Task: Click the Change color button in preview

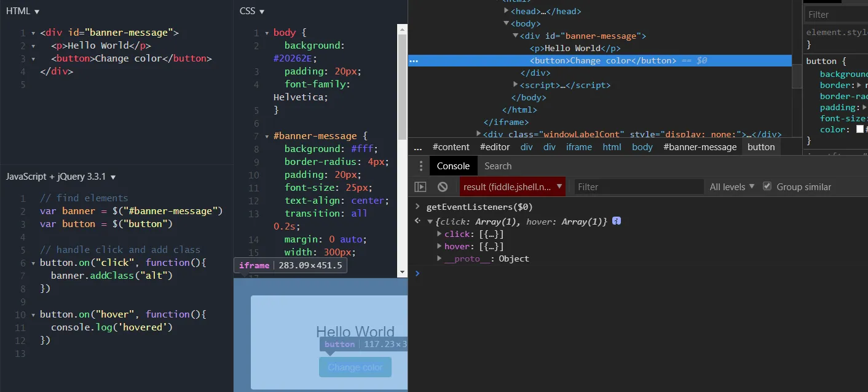Action: [x=355, y=367]
